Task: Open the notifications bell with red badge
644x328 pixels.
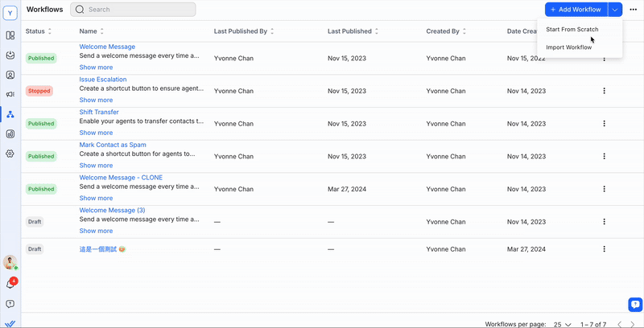Action: 10,284
